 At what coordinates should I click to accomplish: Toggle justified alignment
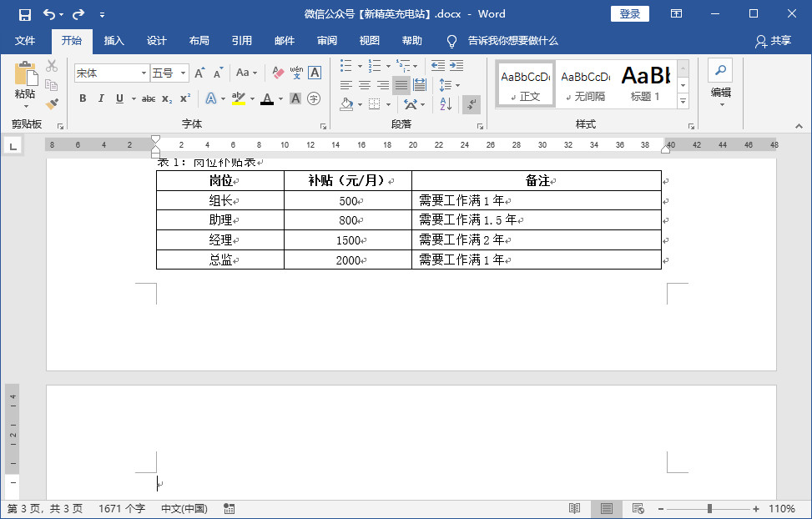(401, 84)
